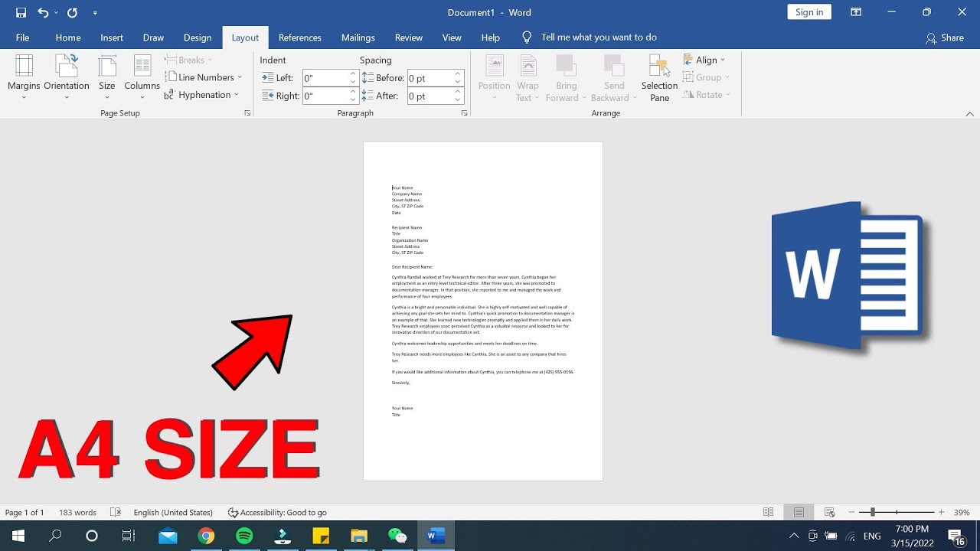This screenshot has height=551, width=980.
Task: Click the Indent Right value field
Action: click(x=325, y=96)
